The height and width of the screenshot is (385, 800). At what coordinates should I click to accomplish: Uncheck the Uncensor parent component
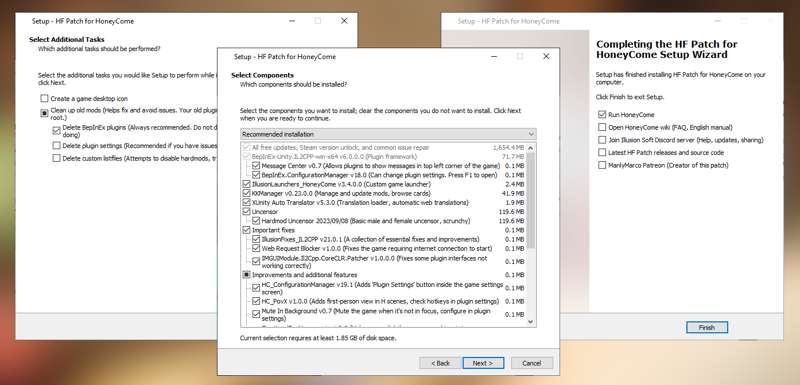[x=246, y=212]
